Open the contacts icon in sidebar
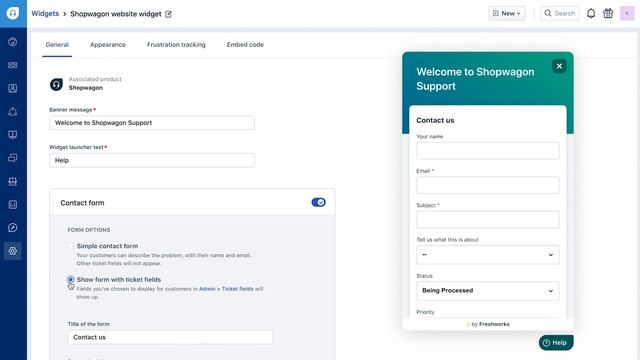 click(13, 88)
